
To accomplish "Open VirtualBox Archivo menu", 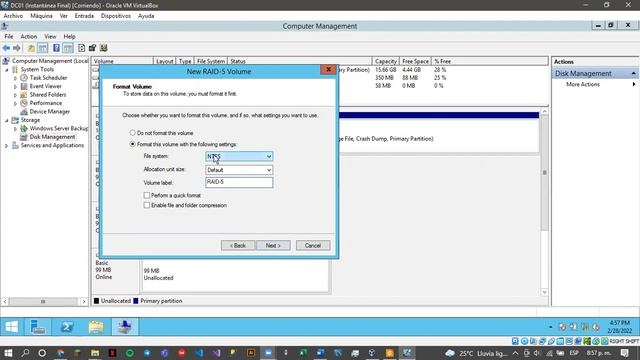I will pos(13,16).
